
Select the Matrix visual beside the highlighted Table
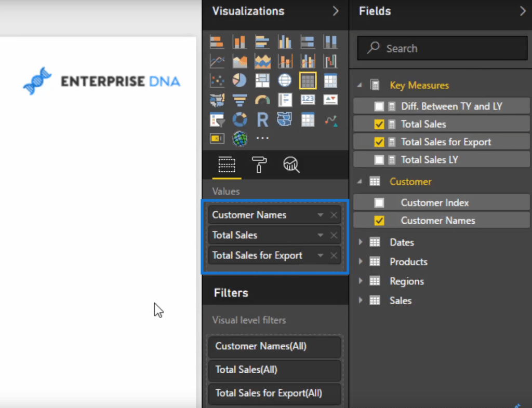330,80
